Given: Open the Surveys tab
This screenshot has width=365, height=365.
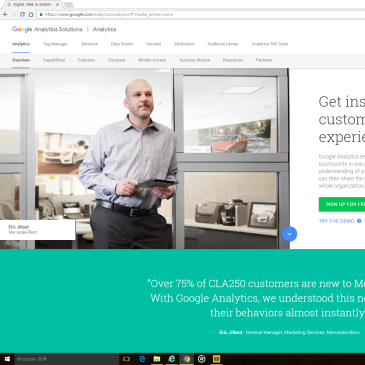Looking at the screenshot, I should click(153, 44).
